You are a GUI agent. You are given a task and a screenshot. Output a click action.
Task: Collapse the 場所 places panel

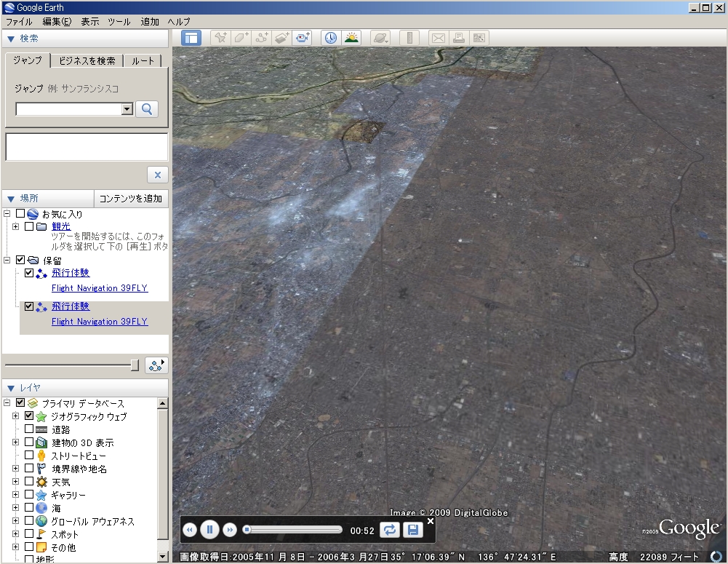11,199
